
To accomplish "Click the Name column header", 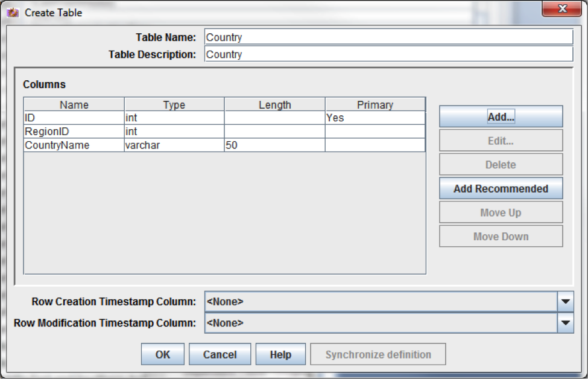I will 74,104.
